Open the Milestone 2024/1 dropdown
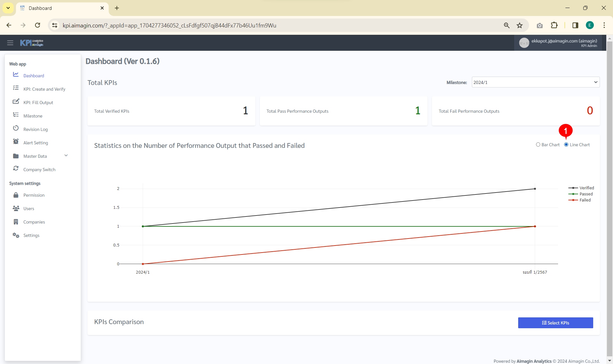The image size is (613, 364). [x=535, y=82]
